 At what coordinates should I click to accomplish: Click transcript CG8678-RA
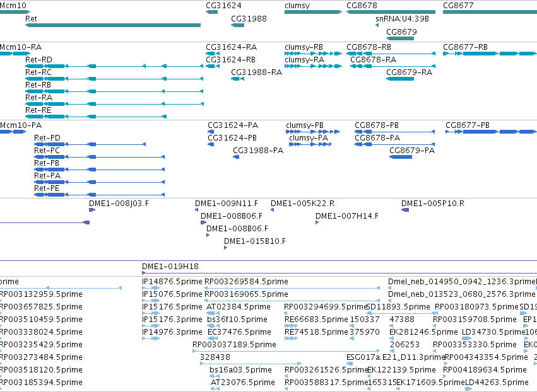(x=393, y=66)
